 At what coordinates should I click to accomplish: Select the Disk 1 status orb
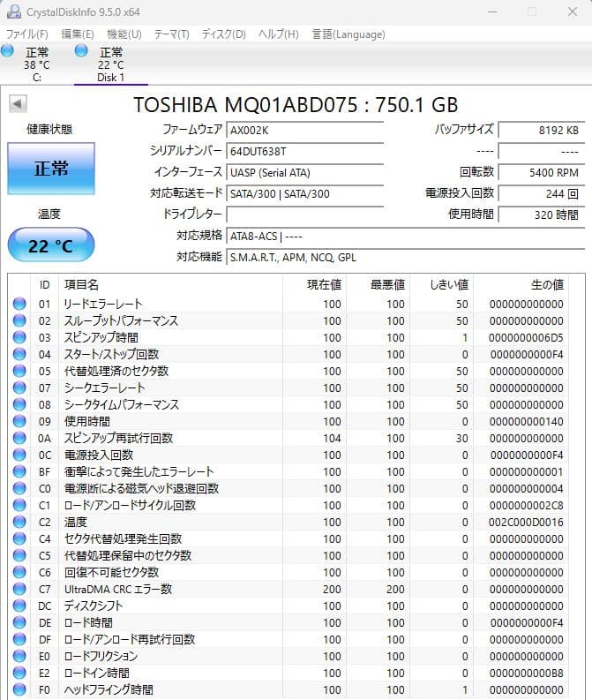(81, 50)
